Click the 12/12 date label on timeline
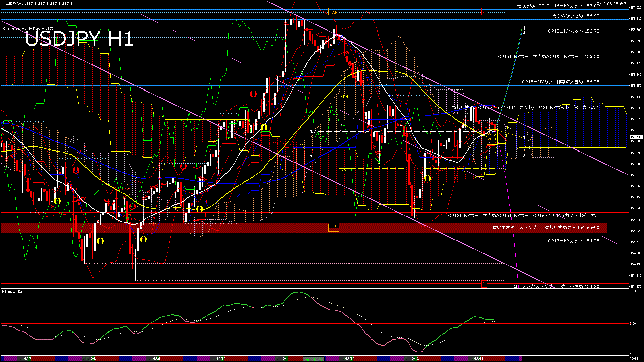Screen dimensions: 644x362 click(x=350, y=359)
